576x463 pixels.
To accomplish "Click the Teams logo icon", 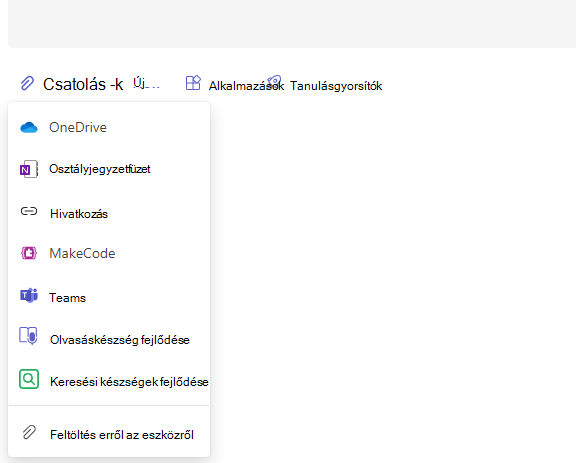I will coord(29,295).
